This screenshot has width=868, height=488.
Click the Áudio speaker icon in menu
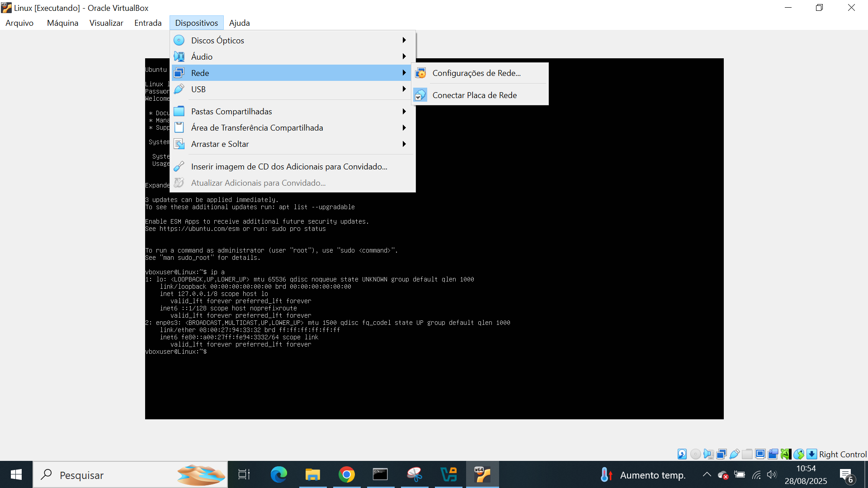coord(179,56)
